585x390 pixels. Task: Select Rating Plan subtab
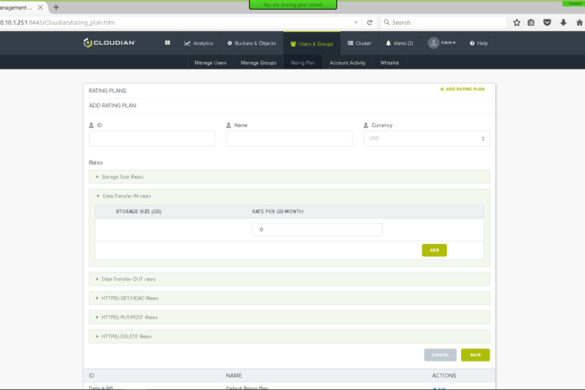point(303,63)
